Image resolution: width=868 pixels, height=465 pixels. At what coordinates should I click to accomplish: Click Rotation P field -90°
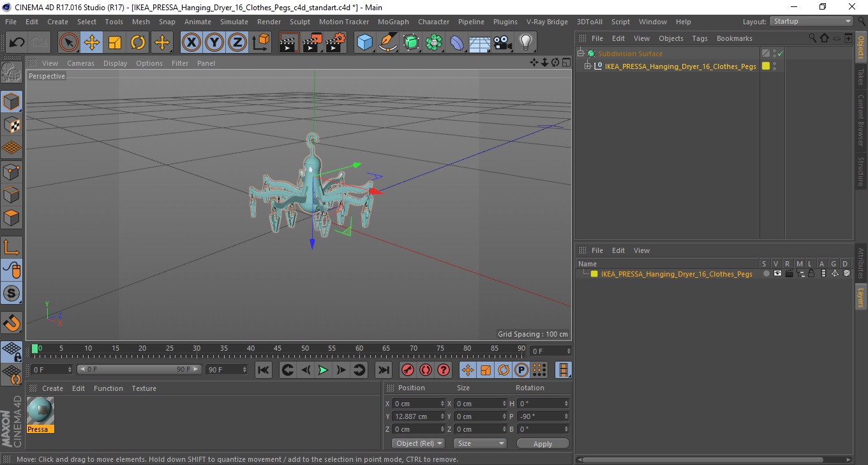click(542, 416)
